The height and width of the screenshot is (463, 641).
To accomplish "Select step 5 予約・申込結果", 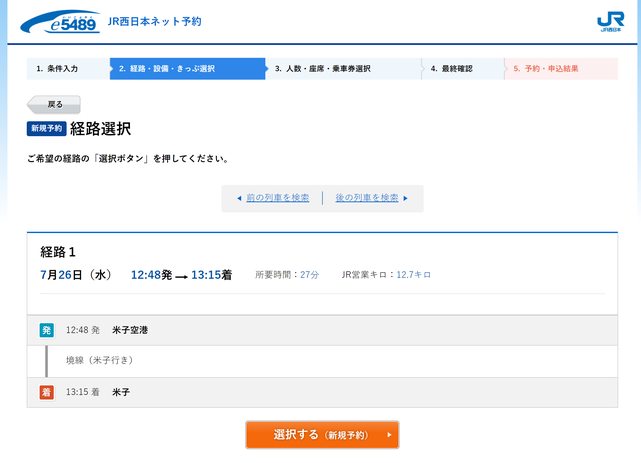I will click(x=545, y=69).
